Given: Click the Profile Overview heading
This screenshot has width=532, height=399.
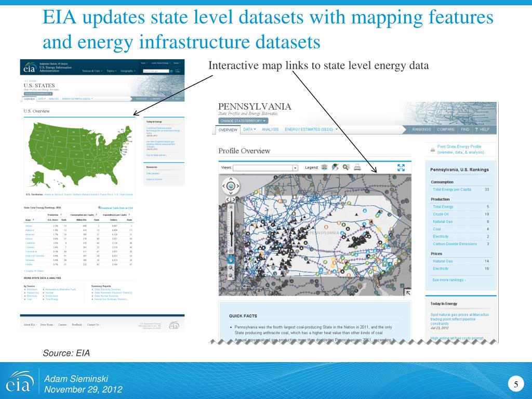Looking at the screenshot, I should coord(244,151).
